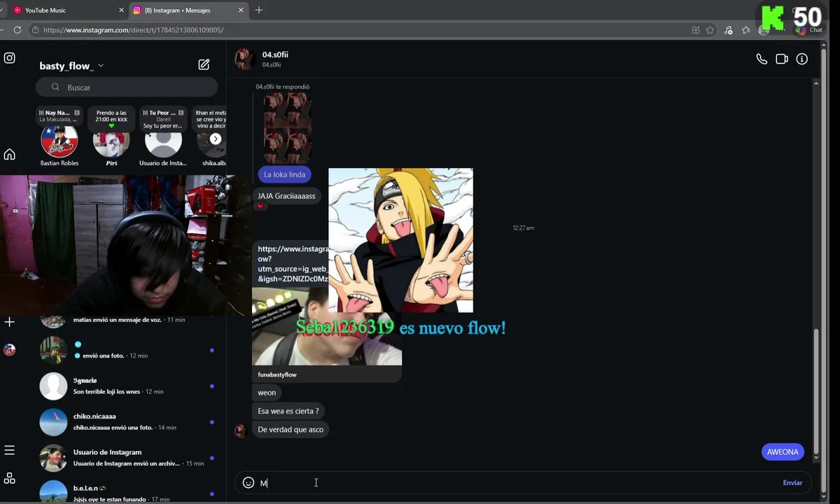Click the De verdad que asco message
Viewport: 840px width, 504px height.
click(290, 429)
